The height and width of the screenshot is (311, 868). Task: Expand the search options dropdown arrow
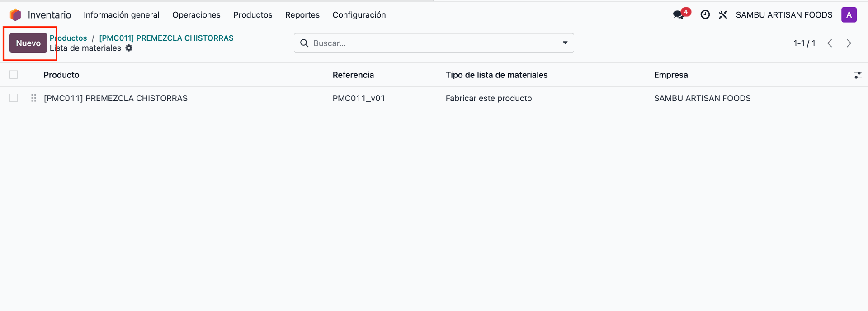(x=565, y=43)
